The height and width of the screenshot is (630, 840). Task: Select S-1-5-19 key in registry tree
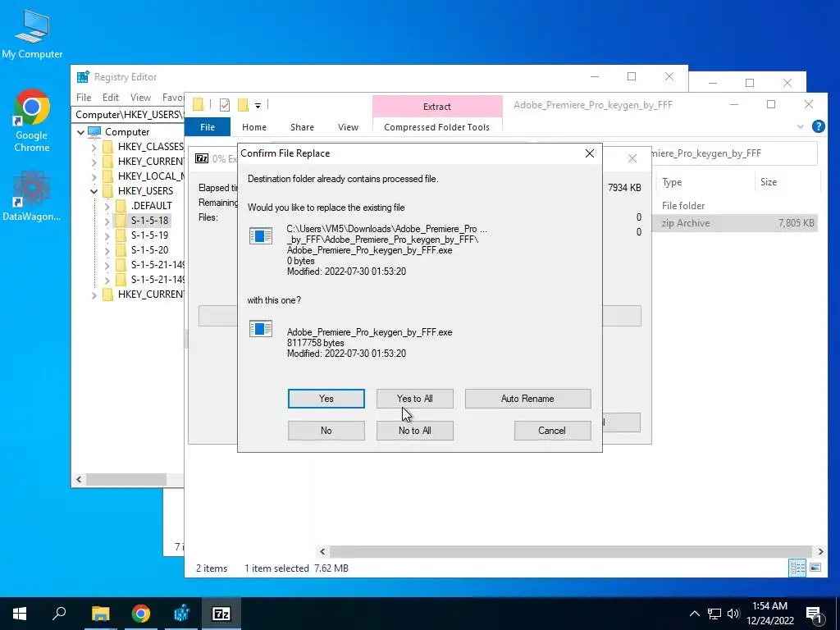coord(149,235)
